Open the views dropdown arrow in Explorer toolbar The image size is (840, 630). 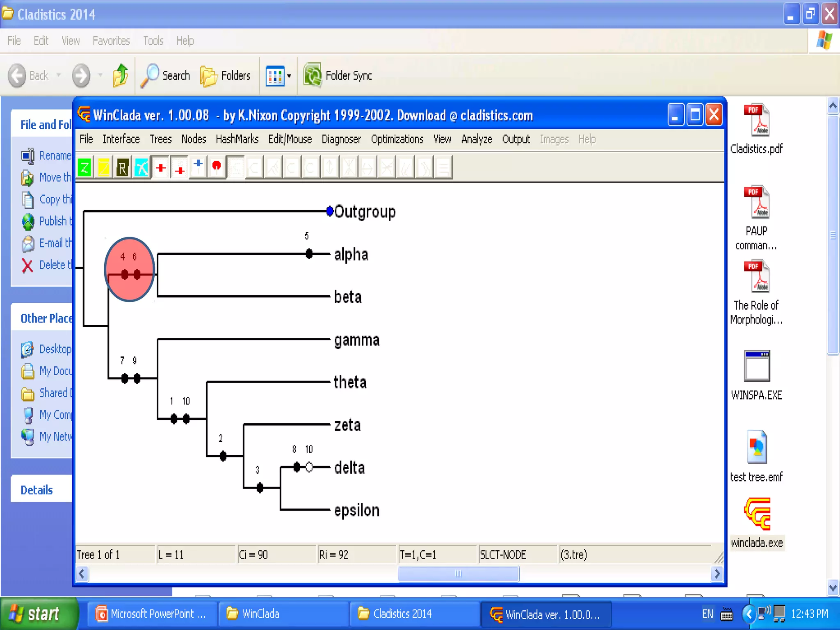(289, 76)
